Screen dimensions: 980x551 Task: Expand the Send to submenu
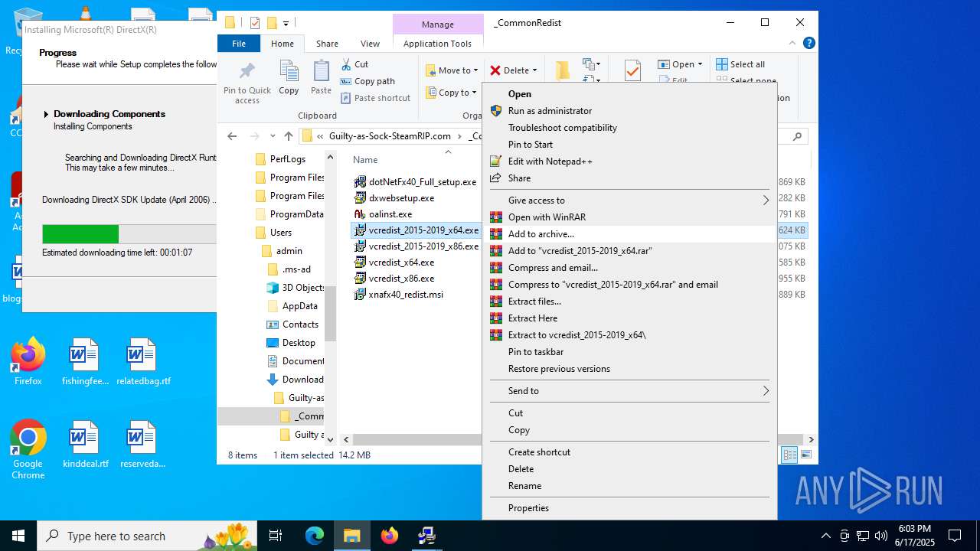(x=629, y=391)
